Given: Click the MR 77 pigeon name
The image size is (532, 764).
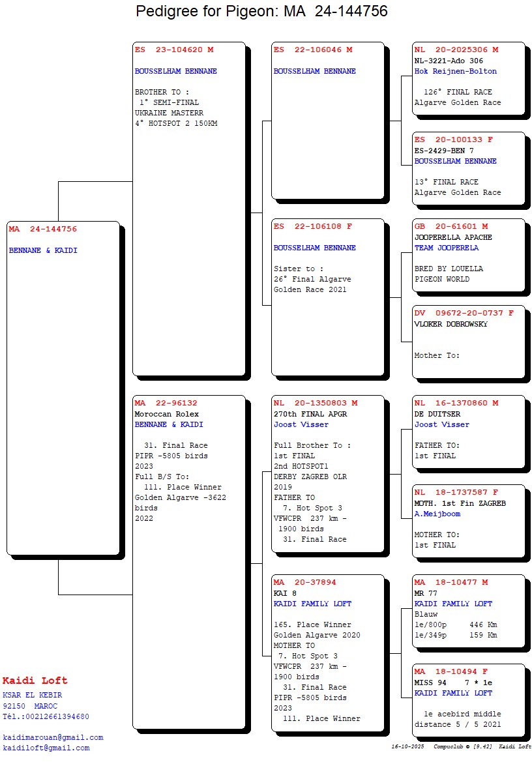Looking at the screenshot, I should point(426,593).
